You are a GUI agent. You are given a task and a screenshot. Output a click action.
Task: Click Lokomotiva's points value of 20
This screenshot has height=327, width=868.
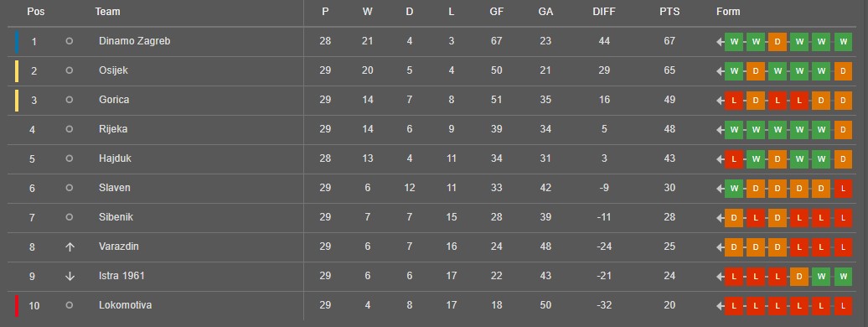click(x=669, y=305)
